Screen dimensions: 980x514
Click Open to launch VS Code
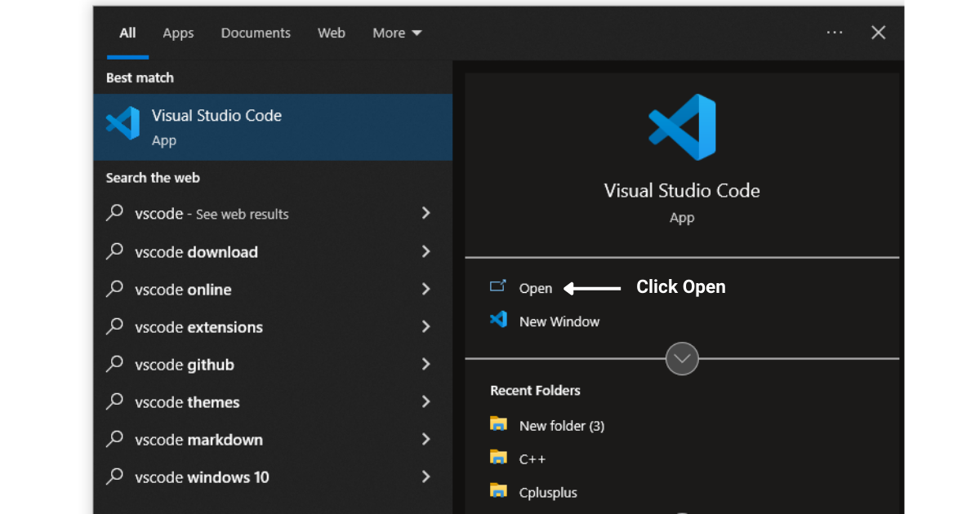(536, 288)
